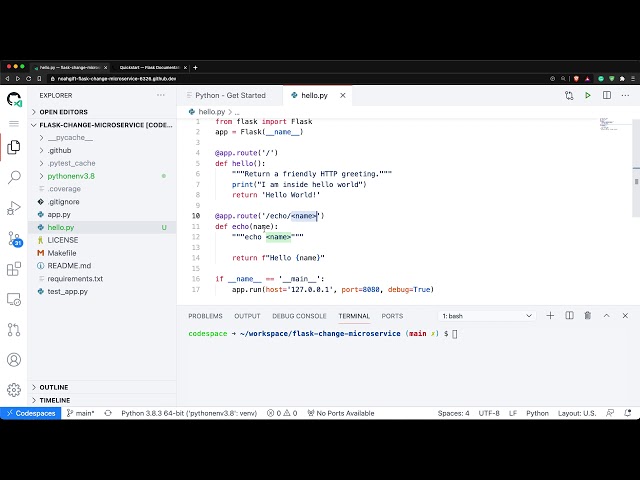This screenshot has width=640, height=480.
Task: Switch to Python - Get Started tab
Action: pyautogui.click(x=230, y=96)
